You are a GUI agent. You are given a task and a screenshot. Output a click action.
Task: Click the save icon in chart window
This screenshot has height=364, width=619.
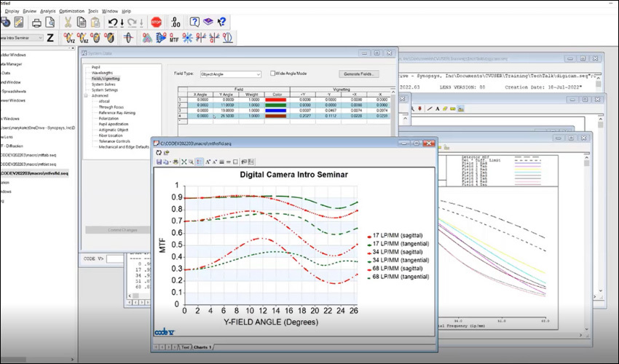pyautogui.click(x=159, y=162)
